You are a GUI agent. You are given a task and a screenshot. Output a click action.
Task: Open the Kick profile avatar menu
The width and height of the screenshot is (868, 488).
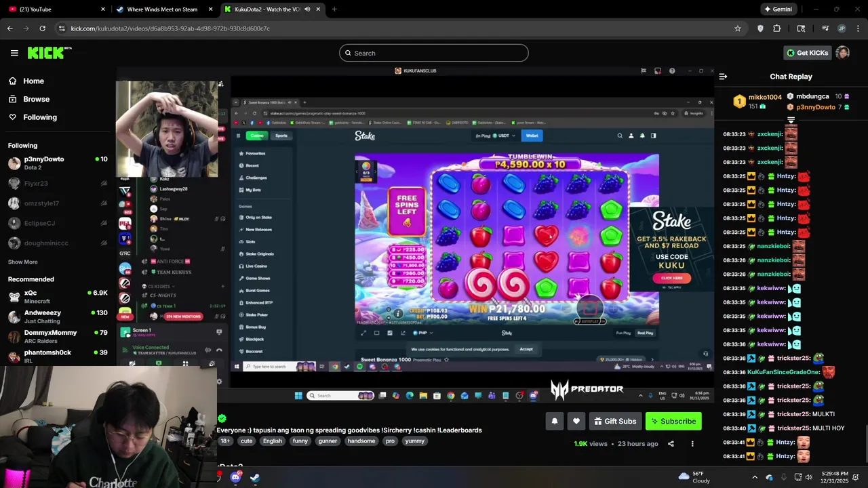pyautogui.click(x=842, y=53)
